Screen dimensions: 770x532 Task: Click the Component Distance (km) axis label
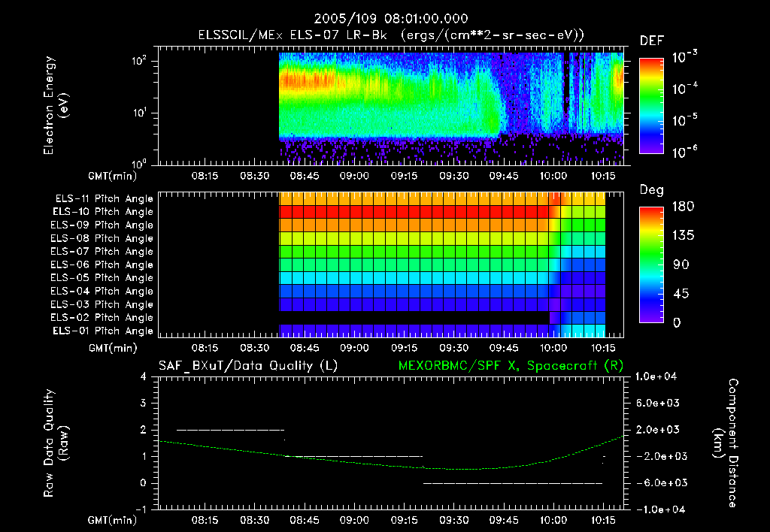point(726,443)
